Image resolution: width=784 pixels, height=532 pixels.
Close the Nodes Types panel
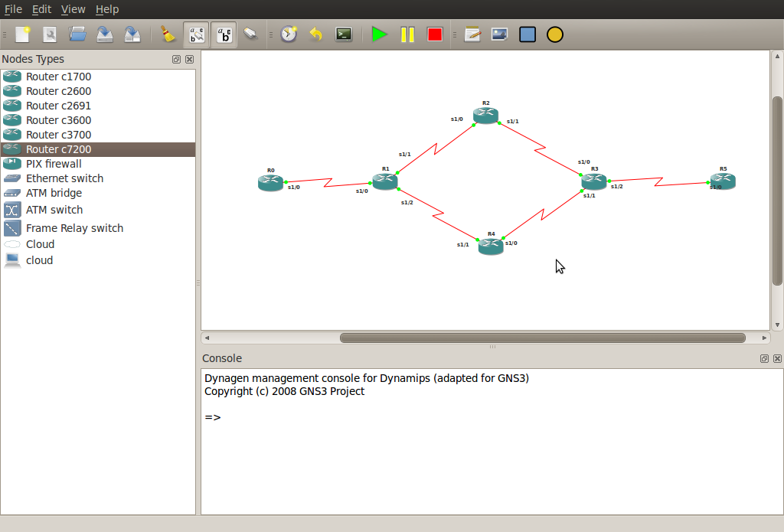pos(190,59)
